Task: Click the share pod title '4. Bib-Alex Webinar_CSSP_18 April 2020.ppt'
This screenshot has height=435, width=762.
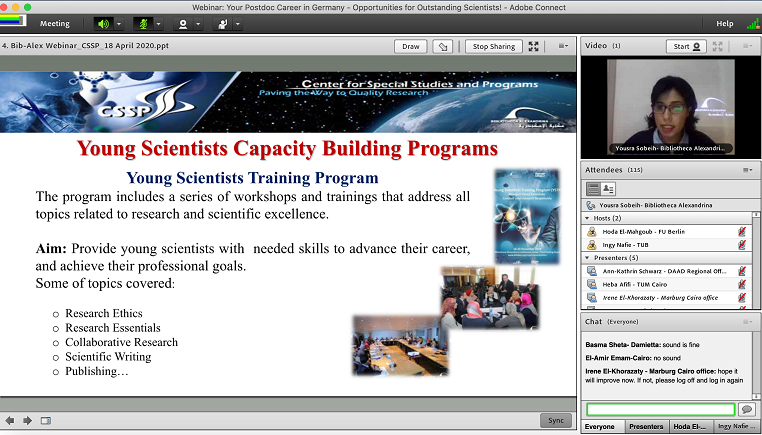Action: click(86, 46)
